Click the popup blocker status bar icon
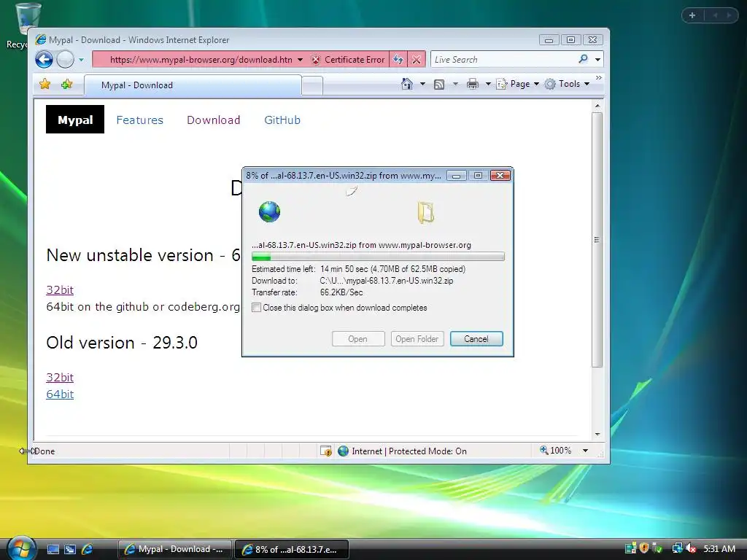The height and width of the screenshot is (560, 747). pyautogui.click(x=326, y=451)
